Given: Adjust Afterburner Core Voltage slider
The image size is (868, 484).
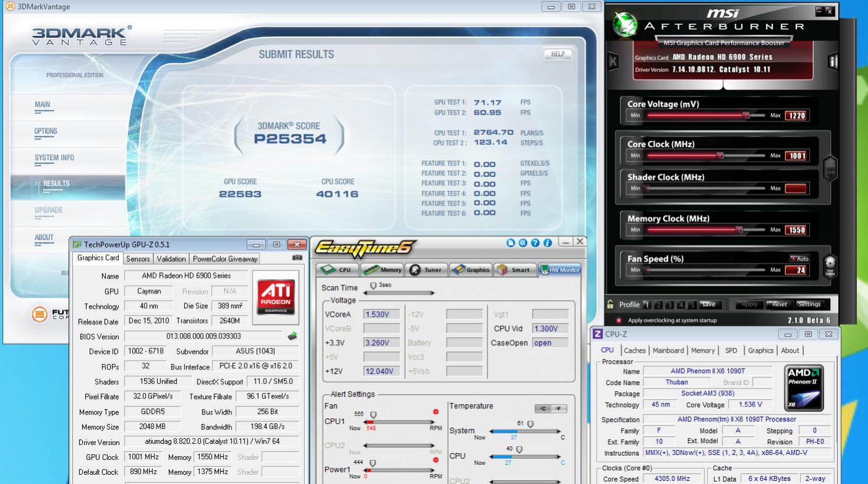Looking at the screenshot, I should (746, 116).
